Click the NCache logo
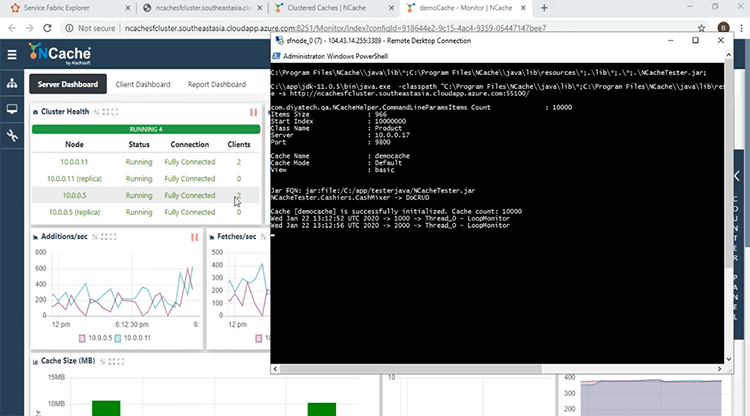Screen dimensions: 750x416 60,54
